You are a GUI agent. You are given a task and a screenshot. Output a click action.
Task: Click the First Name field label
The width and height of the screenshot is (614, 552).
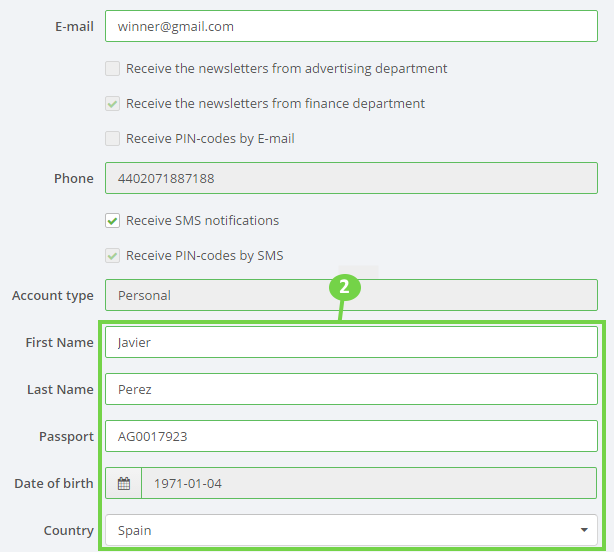click(x=59, y=343)
